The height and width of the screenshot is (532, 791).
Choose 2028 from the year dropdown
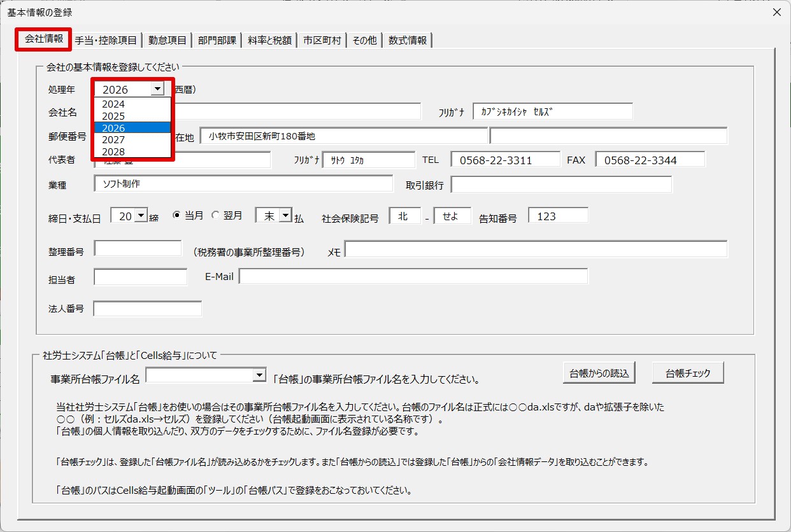(x=132, y=151)
